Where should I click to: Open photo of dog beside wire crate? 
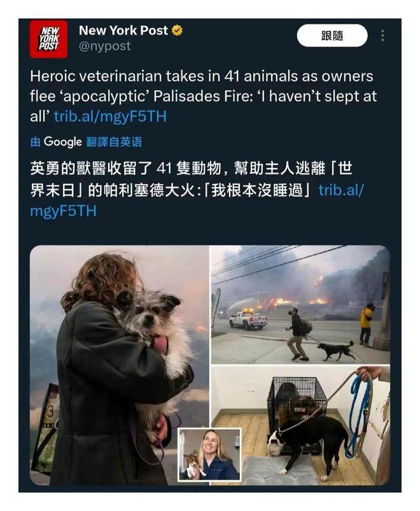(x=300, y=426)
